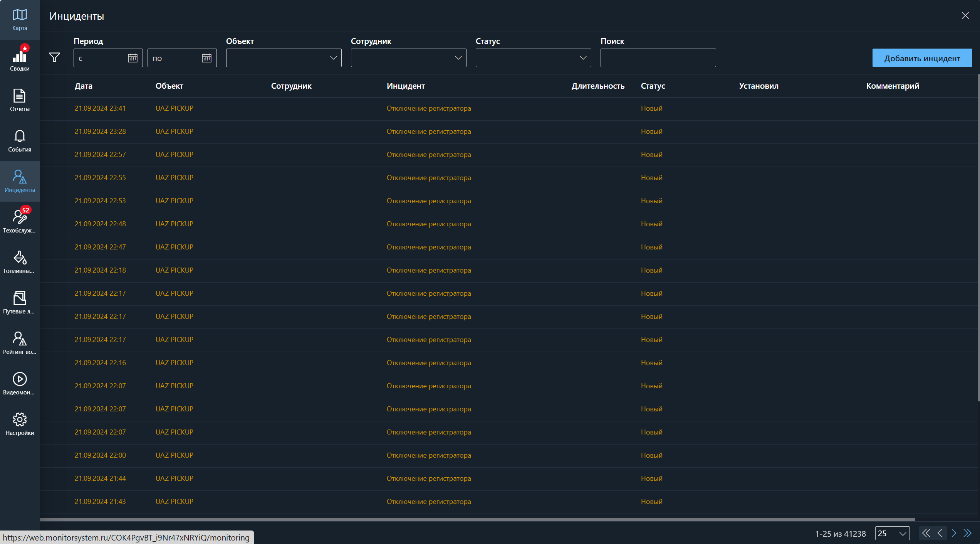
Task: Click the horizontal table scrollbar
Action: pyautogui.click(x=478, y=519)
